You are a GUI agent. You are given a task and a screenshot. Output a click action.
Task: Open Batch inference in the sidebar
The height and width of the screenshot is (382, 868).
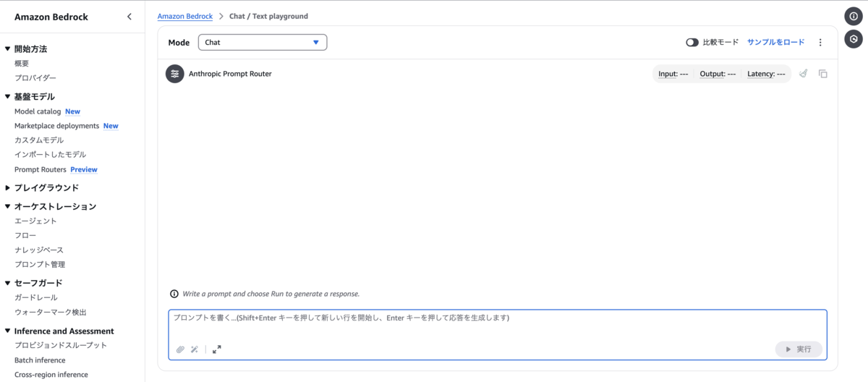click(x=40, y=360)
